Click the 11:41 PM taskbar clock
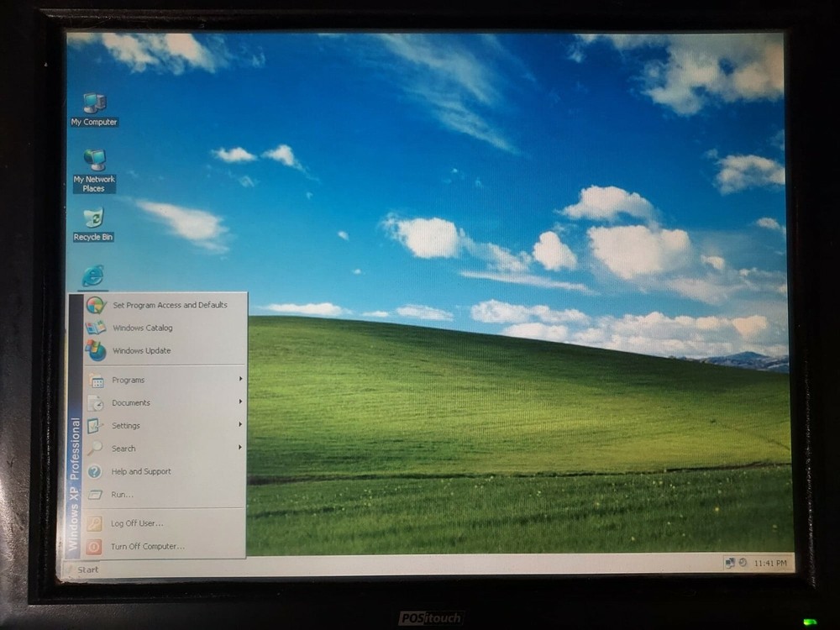The width and height of the screenshot is (840, 630). point(769,563)
